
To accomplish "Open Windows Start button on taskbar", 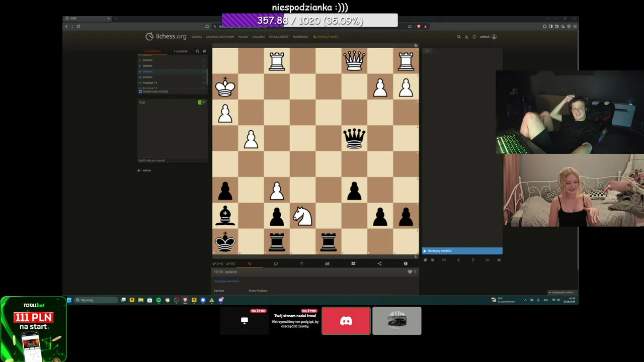I will pos(69,300).
